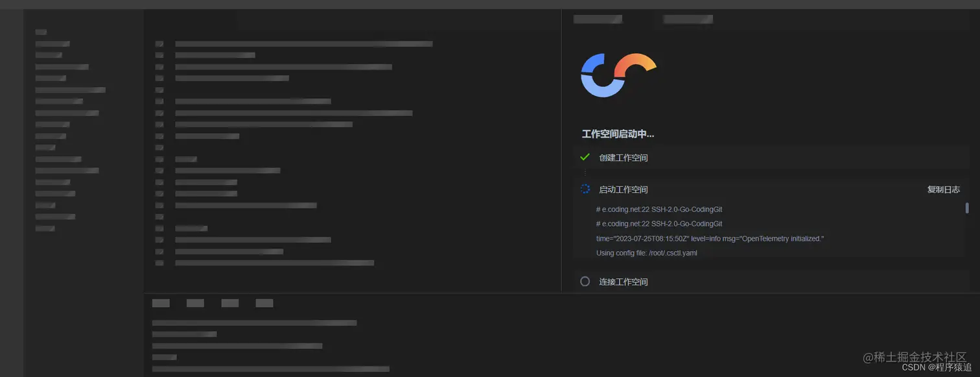Click first log line '# e.coding.net:22 SSH-2.0-Go-CodingGit'
This screenshot has width=980, height=377.
(x=659, y=210)
